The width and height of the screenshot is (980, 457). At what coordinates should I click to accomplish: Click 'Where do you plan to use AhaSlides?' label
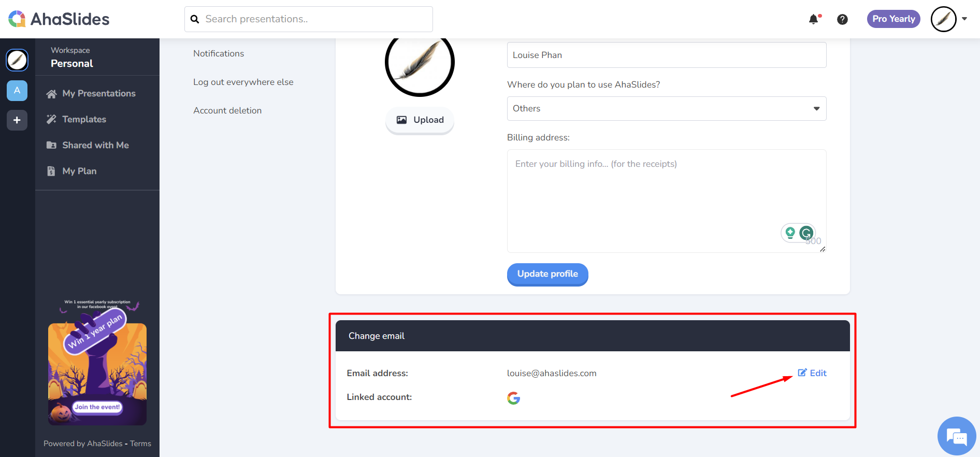[x=584, y=84]
